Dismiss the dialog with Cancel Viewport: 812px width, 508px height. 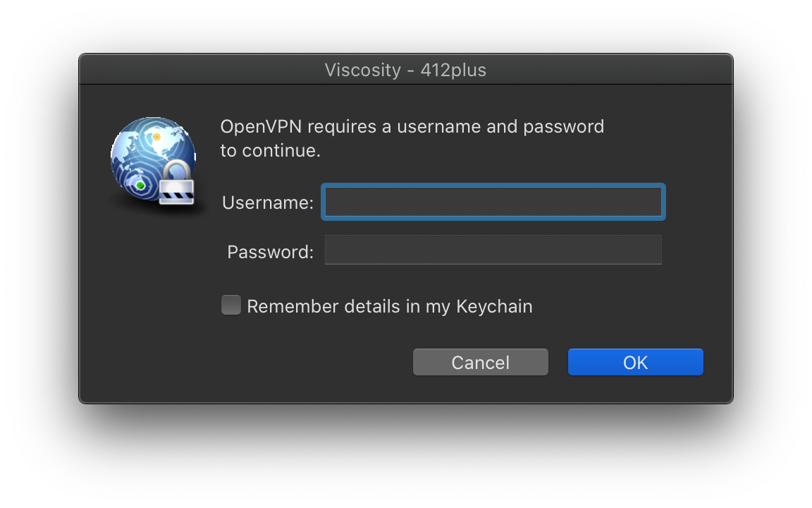point(481,362)
